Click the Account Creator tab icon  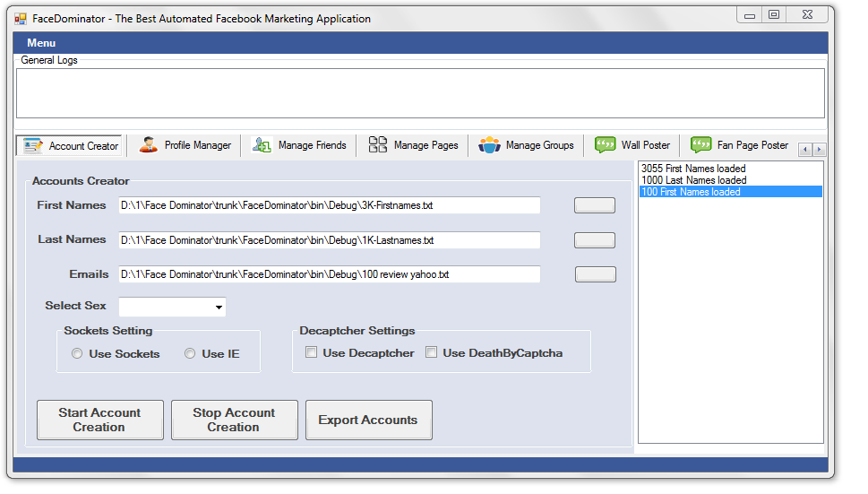32,145
